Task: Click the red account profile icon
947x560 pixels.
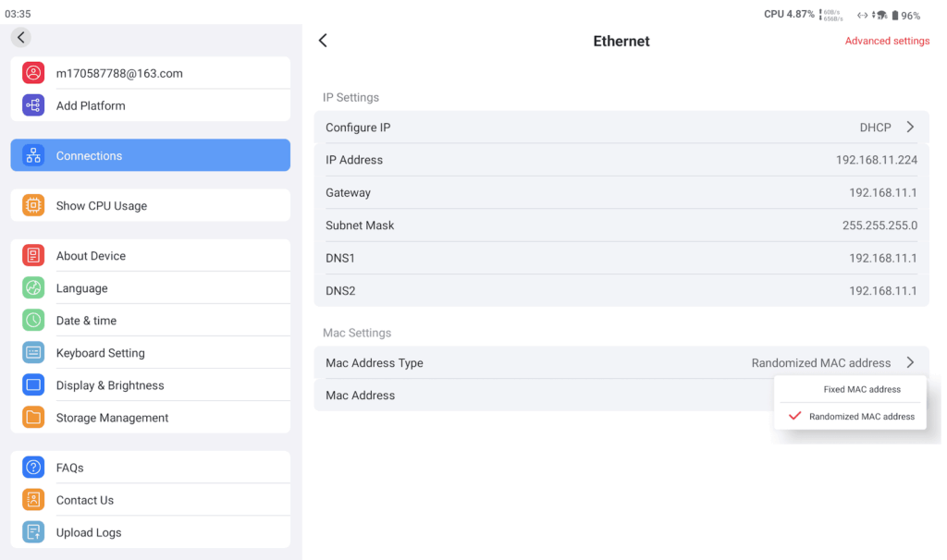Action: click(33, 73)
